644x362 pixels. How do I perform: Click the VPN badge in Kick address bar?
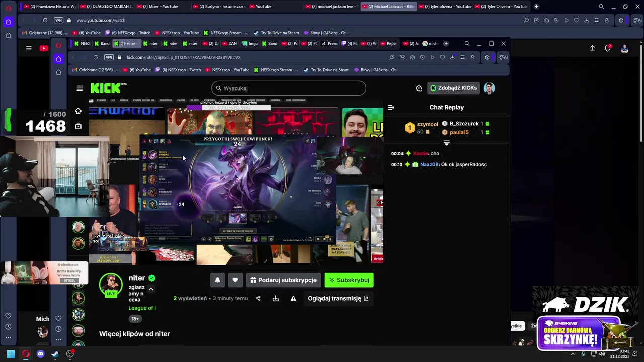109,57
